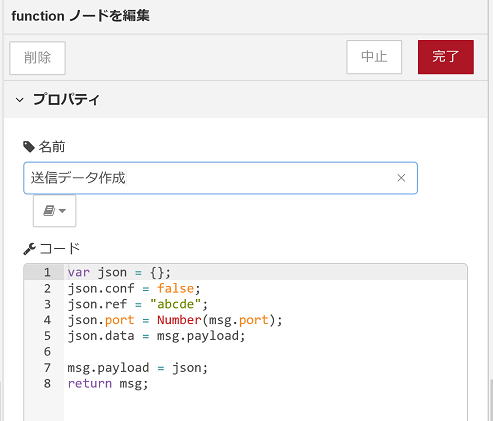Image resolution: width=493 pixels, height=421 pixels.
Task: Click the 送信データ作成 name input field
Action: pyautogui.click(x=220, y=178)
